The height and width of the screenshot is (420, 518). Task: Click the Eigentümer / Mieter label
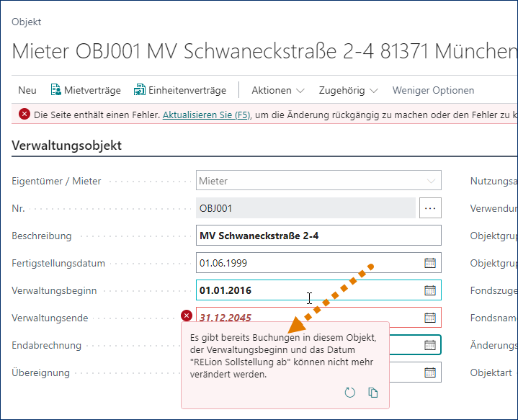click(56, 181)
